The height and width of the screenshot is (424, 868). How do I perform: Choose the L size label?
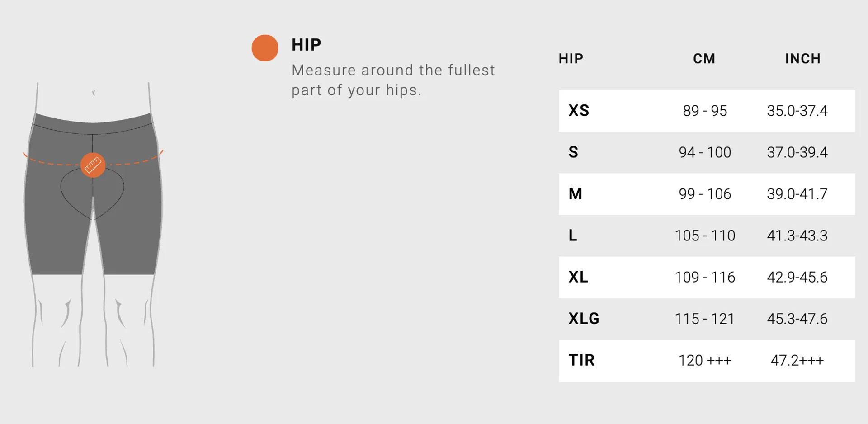pyautogui.click(x=573, y=236)
